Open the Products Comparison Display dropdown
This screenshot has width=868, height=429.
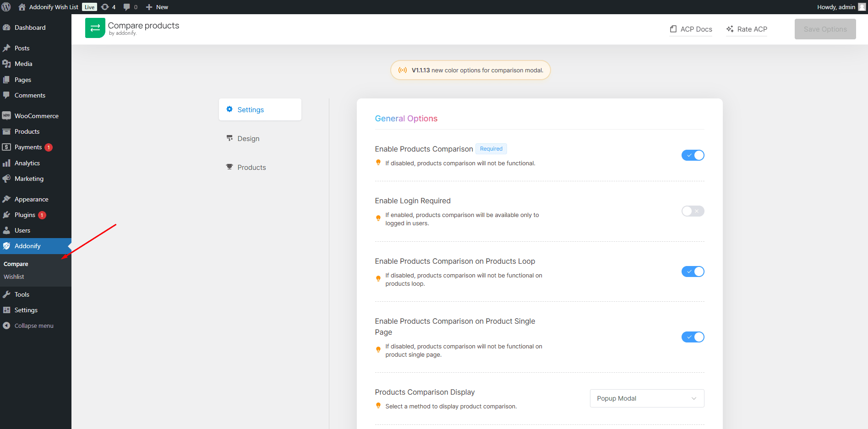point(646,398)
